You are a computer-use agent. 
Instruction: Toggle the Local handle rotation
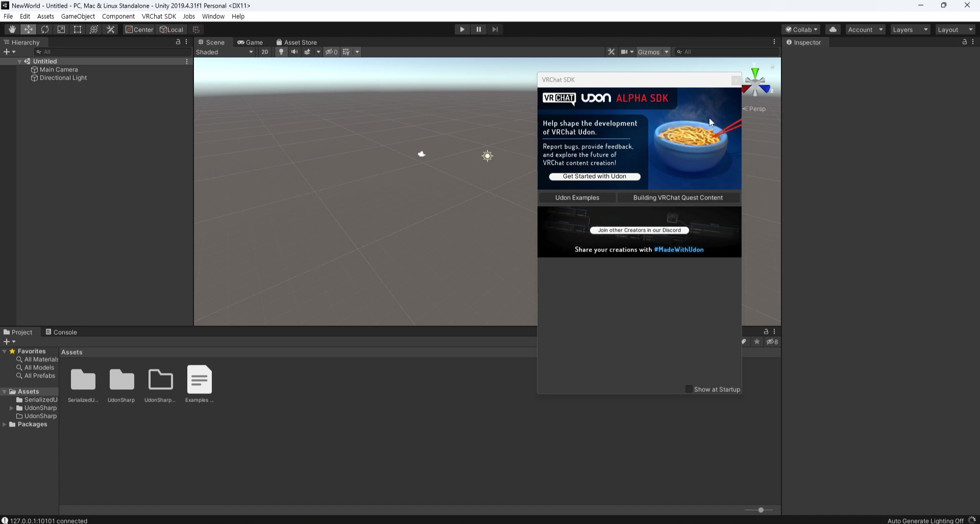pos(171,30)
